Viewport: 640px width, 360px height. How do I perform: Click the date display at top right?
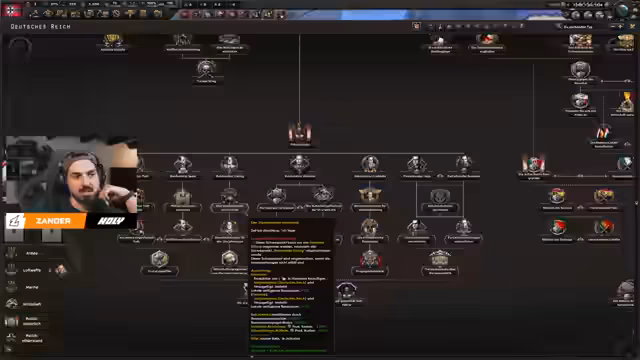588,4
